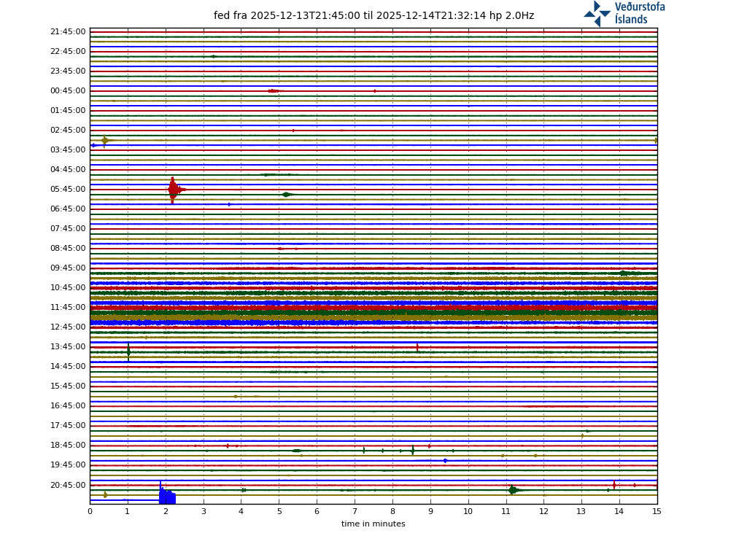
Task: Click the blue signal burst at plot bottom
Action: point(167,497)
